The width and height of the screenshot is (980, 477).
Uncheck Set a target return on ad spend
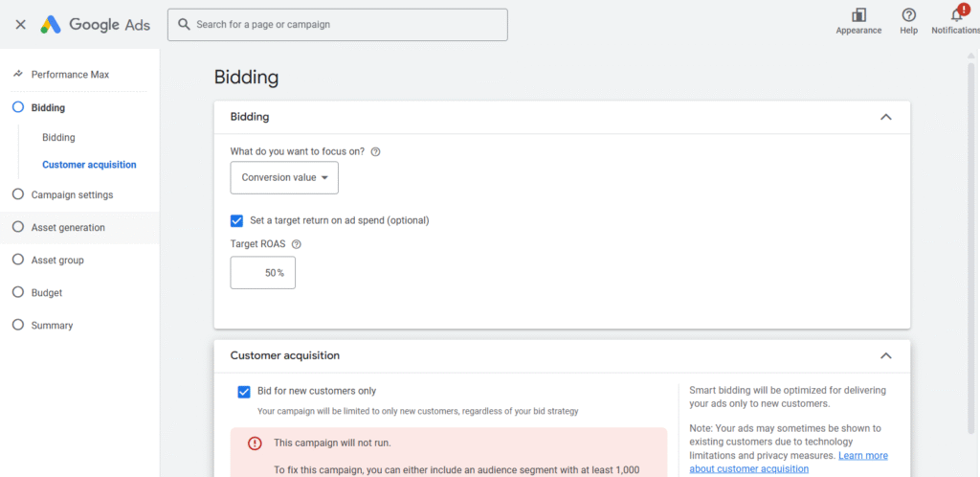236,220
